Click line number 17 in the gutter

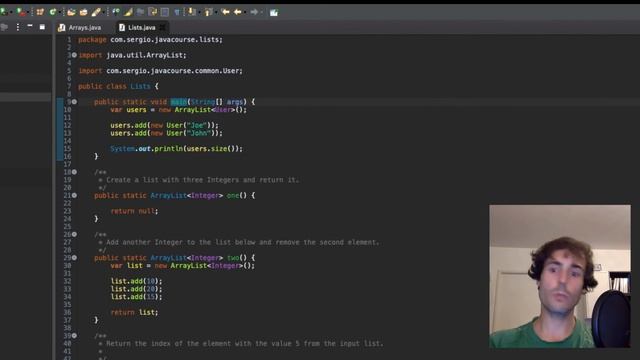click(x=68, y=164)
